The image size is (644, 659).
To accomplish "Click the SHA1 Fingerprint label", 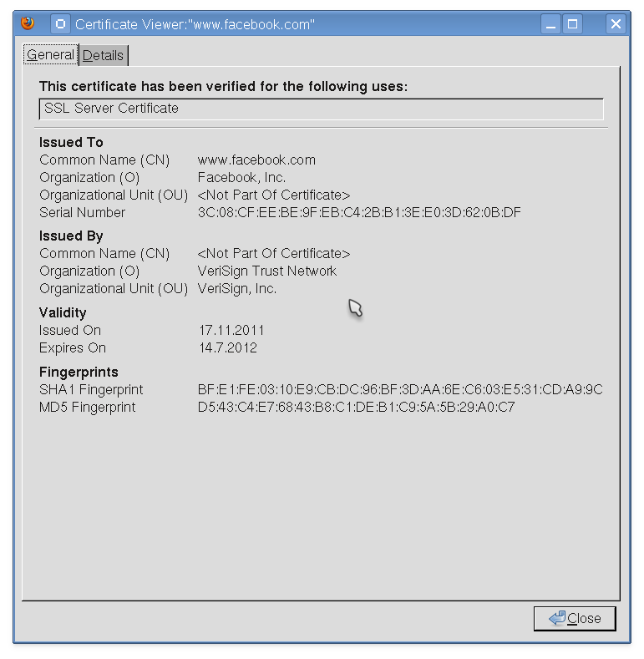I will [x=91, y=389].
